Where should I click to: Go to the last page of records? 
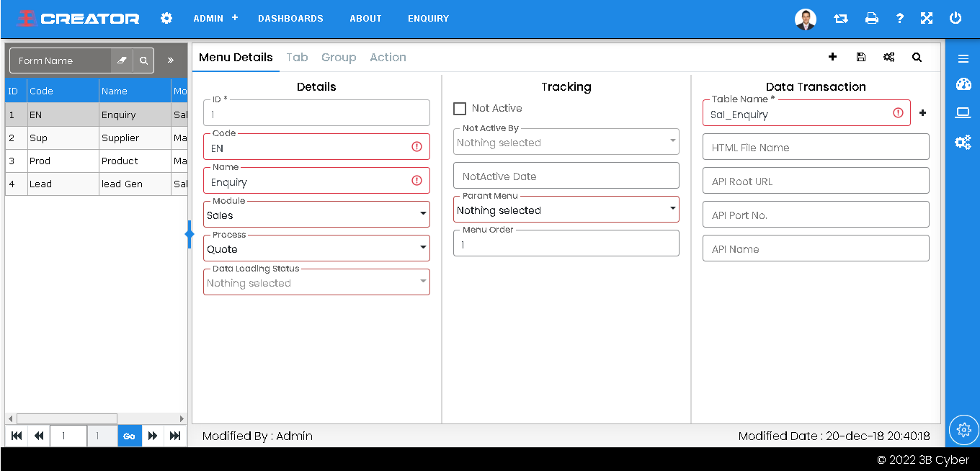(x=175, y=436)
